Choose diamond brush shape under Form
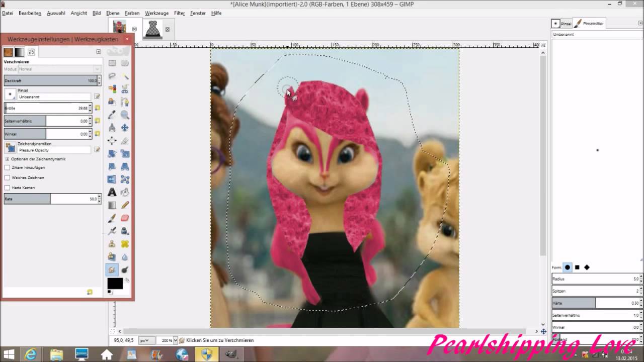 pyautogui.click(x=587, y=267)
